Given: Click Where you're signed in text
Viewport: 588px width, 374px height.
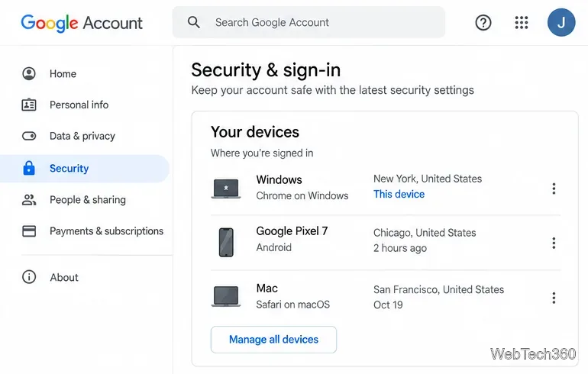Looking at the screenshot, I should (x=262, y=153).
